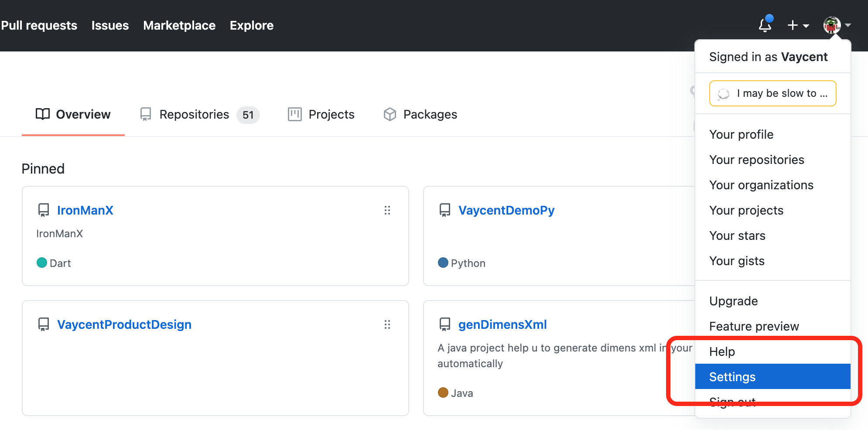
Task: Open Explore in the header
Action: pyautogui.click(x=252, y=25)
